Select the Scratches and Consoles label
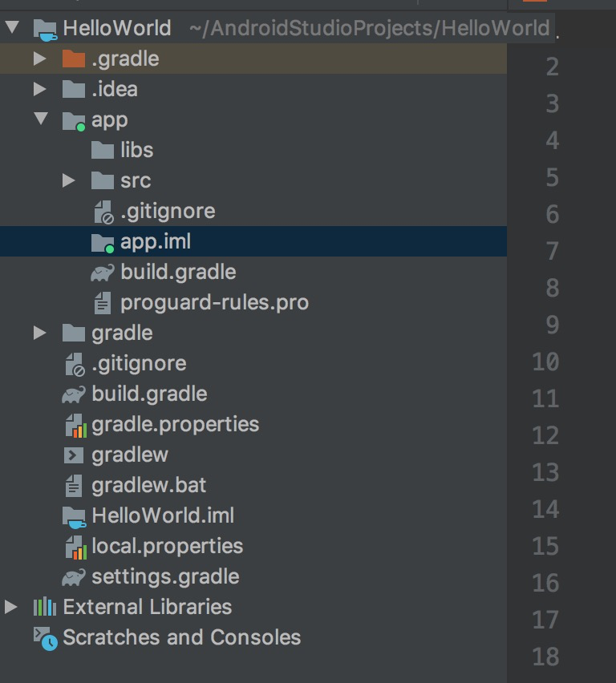Viewport: 616px width, 683px height. 182,637
